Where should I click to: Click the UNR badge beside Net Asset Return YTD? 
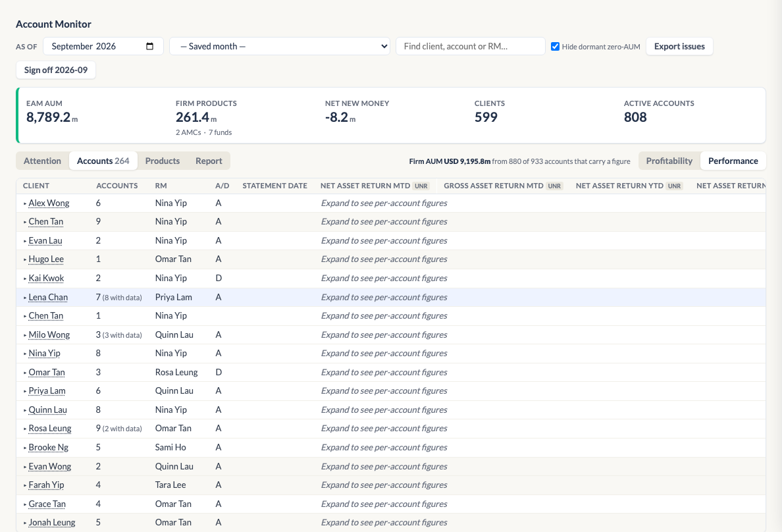point(674,186)
